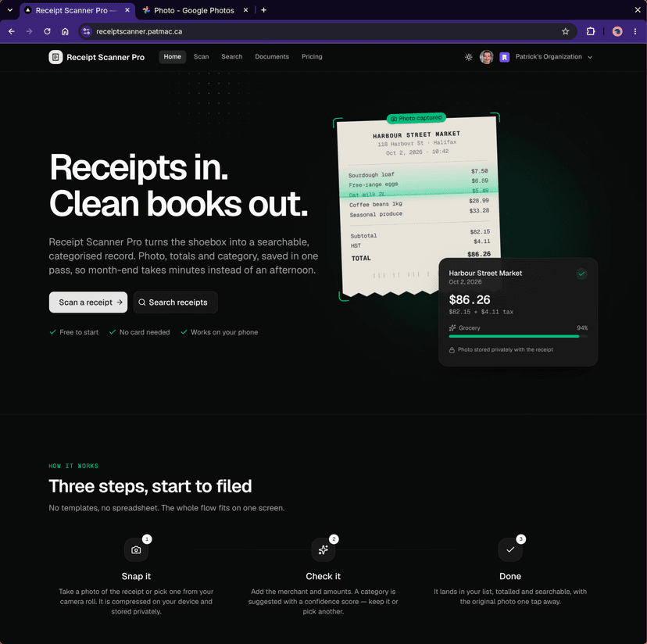Reload the page with refresh icon

tap(48, 31)
